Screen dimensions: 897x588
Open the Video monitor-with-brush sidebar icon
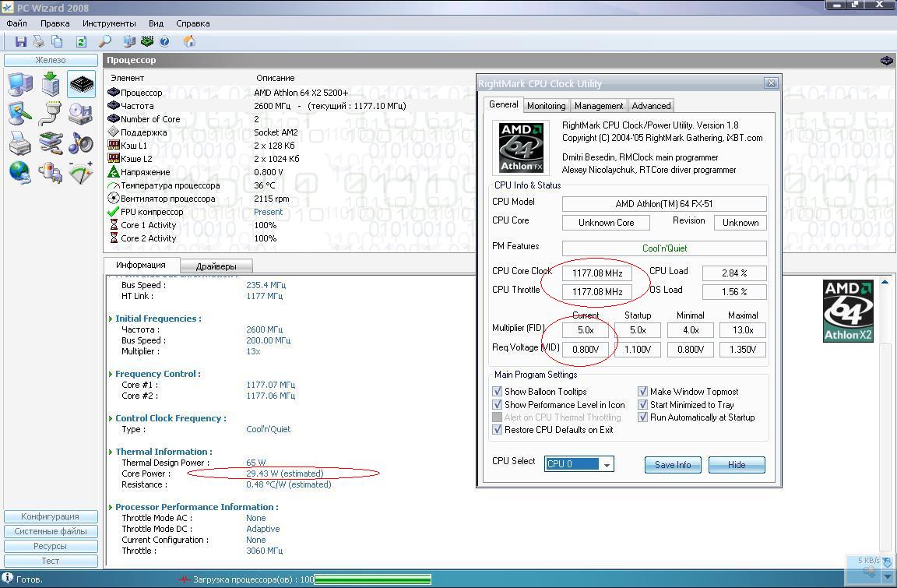(x=20, y=113)
